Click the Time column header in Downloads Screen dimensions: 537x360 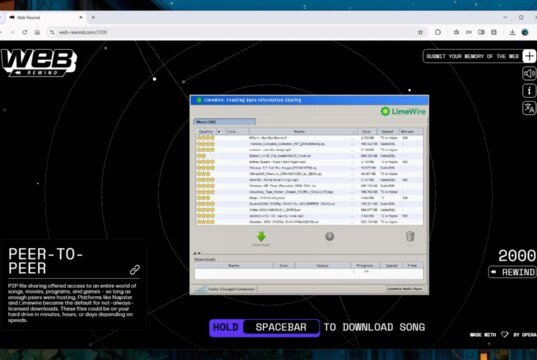click(x=412, y=265)
